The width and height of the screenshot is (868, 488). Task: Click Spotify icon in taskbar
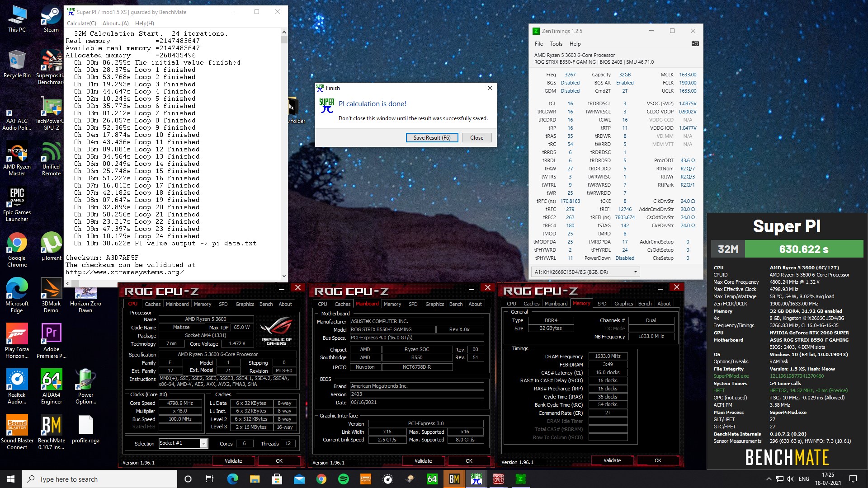click(344, 479)
